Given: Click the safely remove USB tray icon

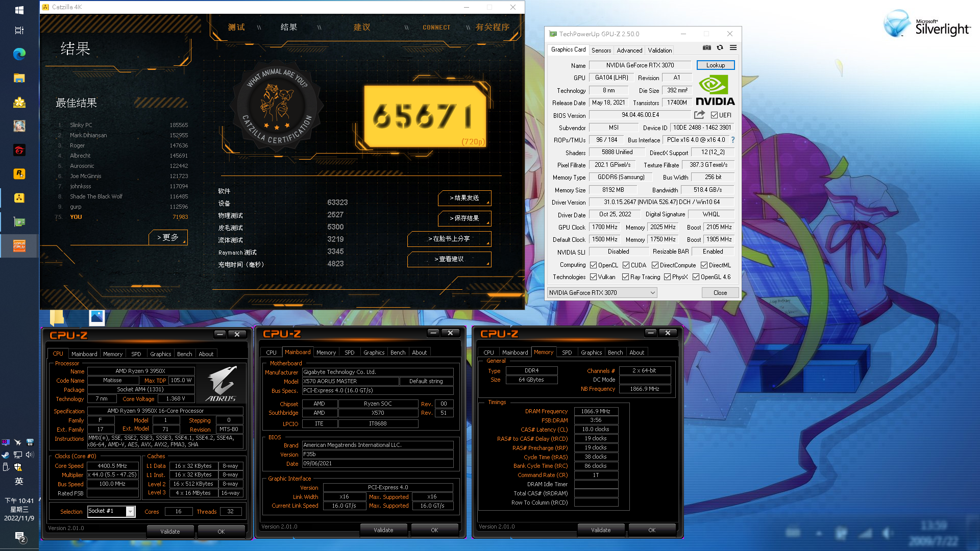Looking at the screenshot, I should coord(6,467).
